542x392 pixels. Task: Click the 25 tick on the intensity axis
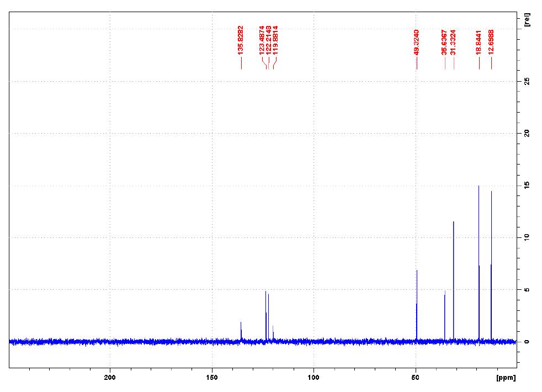527,81
